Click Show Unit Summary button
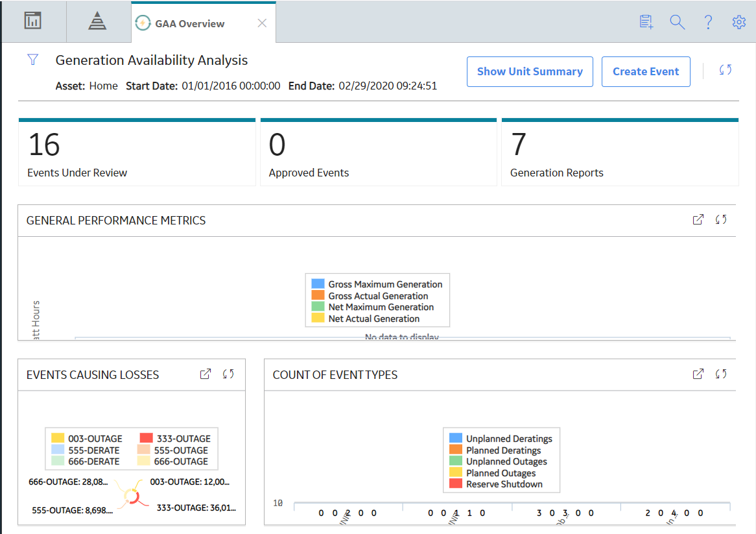The width and height of the screenshot is (756, 534). pyautogui.click(x=530, y=72)
